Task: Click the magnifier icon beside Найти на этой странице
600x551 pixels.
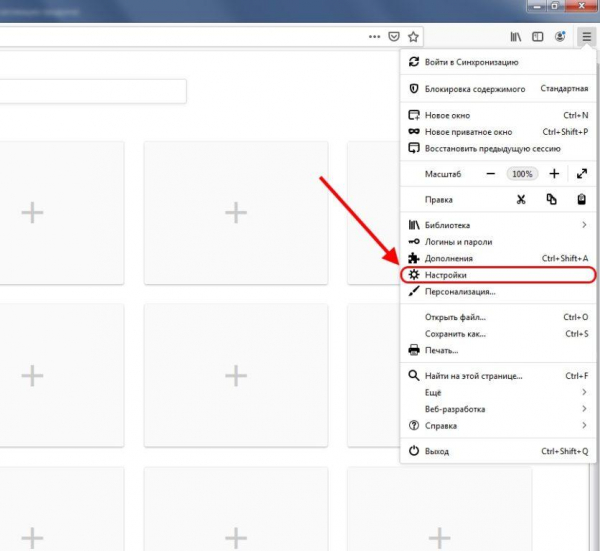Action: (414, 375)
